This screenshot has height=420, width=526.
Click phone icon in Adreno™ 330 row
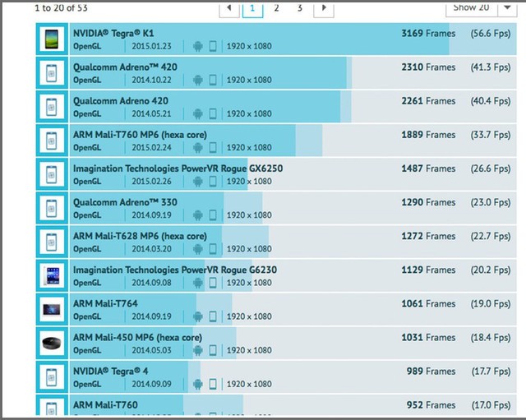coord(213,215)
